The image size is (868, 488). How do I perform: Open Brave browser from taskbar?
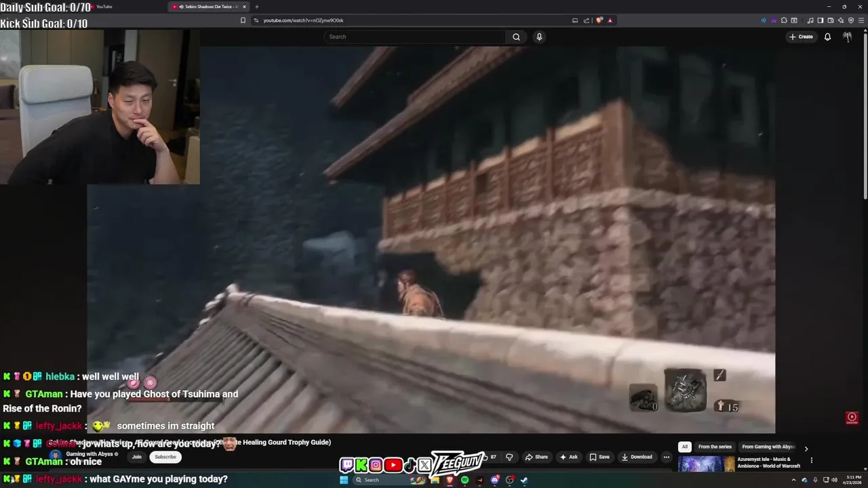450,480
